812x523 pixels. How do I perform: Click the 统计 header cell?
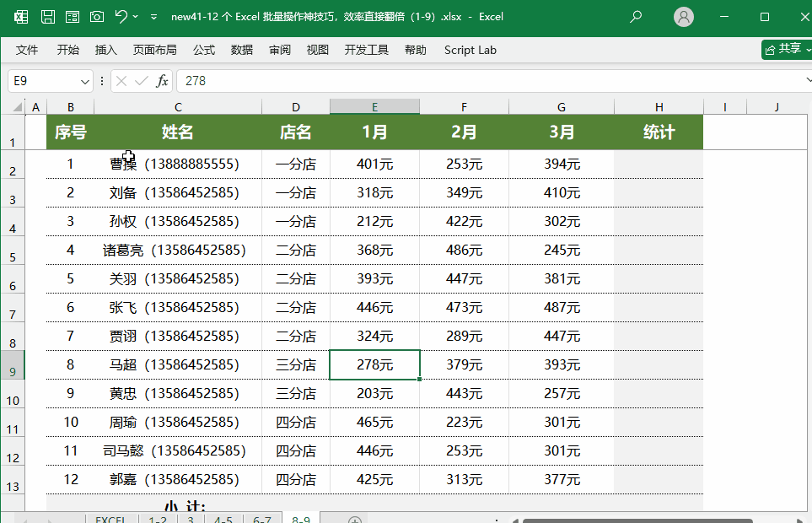pos(659,132)
